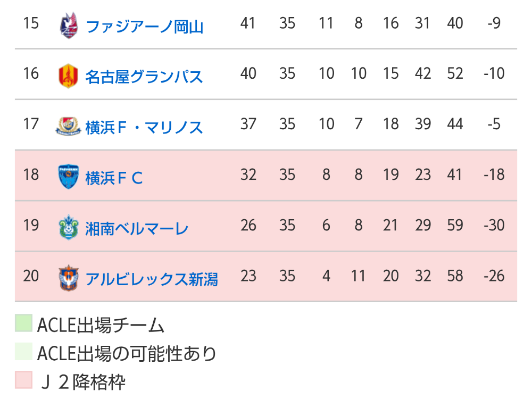Click rank number 20 in the standings
The width and height of the screenshot is (532, 399).
point(31,276)
